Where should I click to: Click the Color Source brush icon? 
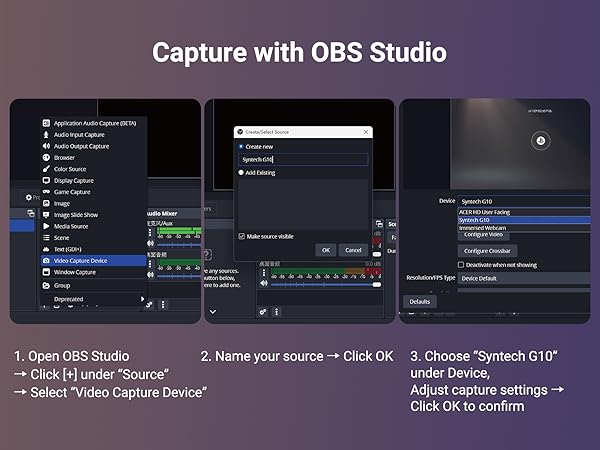[x=46, y=169]
